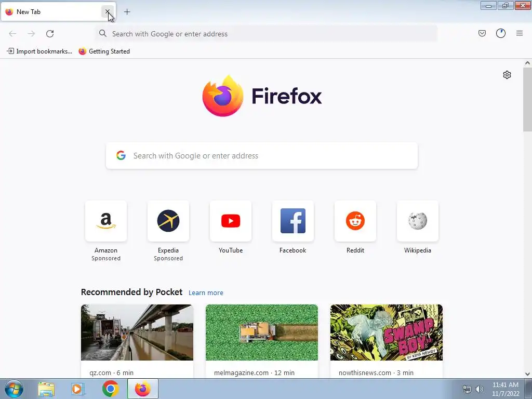The image size is (532, 399).
Task: Open the Windows Start menu
Action: coord(14,389)
